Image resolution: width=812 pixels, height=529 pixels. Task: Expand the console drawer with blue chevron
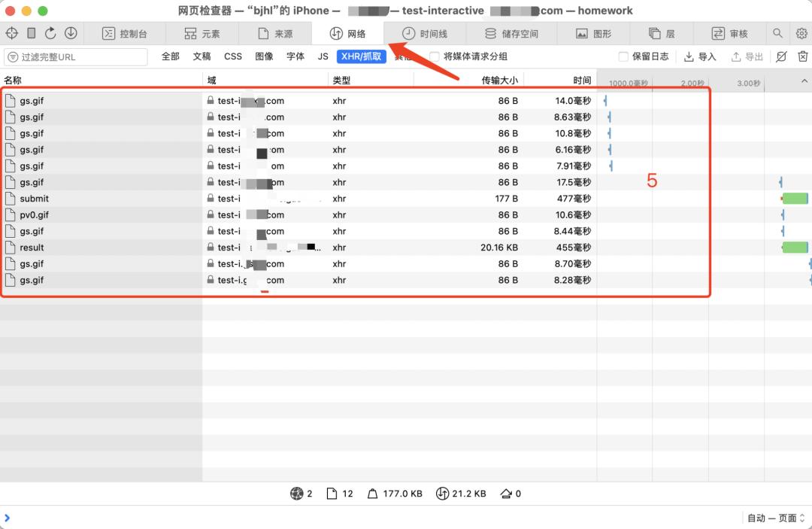8,518
